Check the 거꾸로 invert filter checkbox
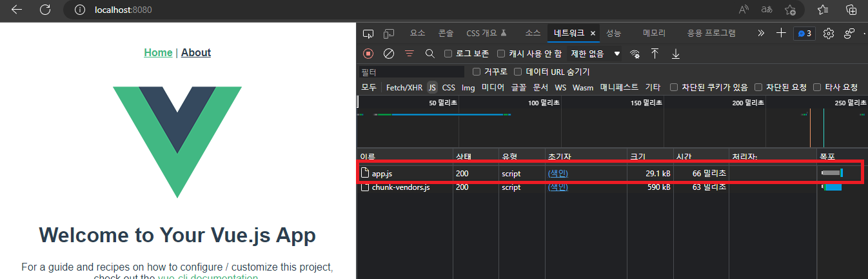Image resolution: width=868 pixels, height=279 pixels. 477,72
